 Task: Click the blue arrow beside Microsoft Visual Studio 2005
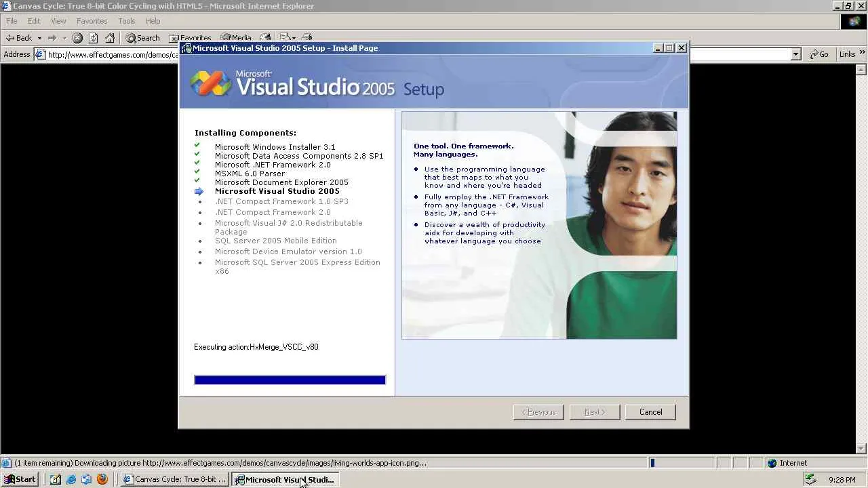[x=199, y=192]
